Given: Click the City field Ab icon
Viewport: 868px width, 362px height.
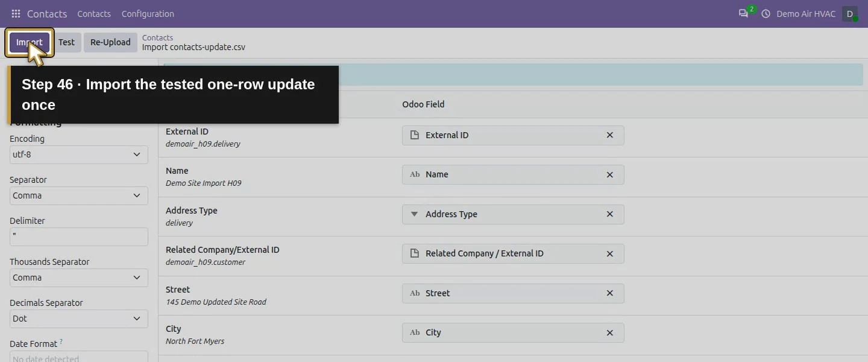Looking at the screenshot, I should pyautogui.click(x=415, y=332).
